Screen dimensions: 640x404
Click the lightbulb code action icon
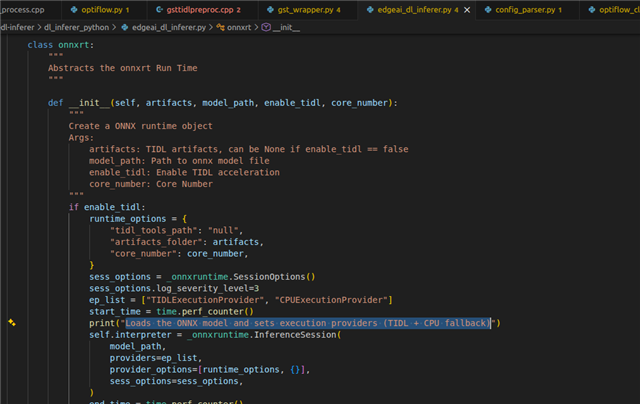[x=12, y=322]
